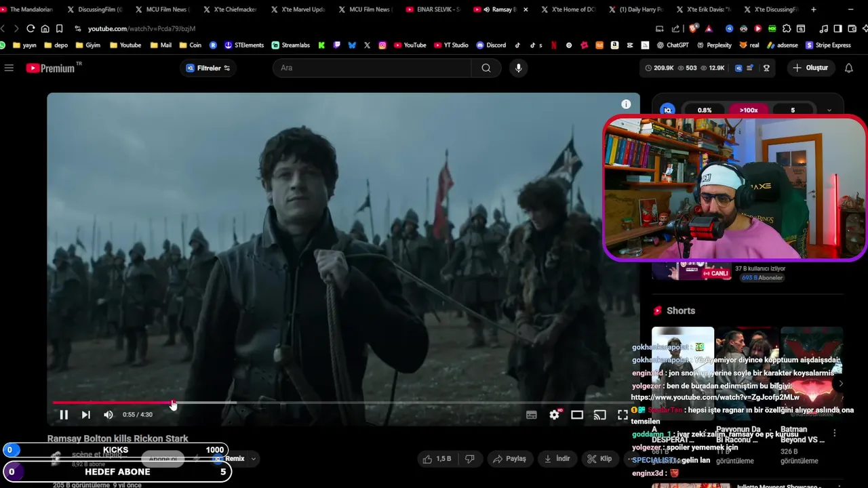Open the Mail bookmarks folder

(160, 45)
